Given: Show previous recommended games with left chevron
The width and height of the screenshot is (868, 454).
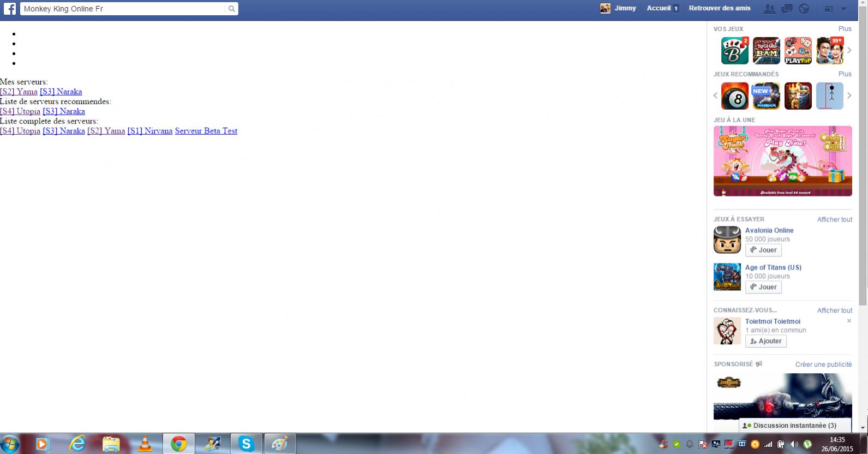Looking at the screenshot, I should (x=716, y=96).
